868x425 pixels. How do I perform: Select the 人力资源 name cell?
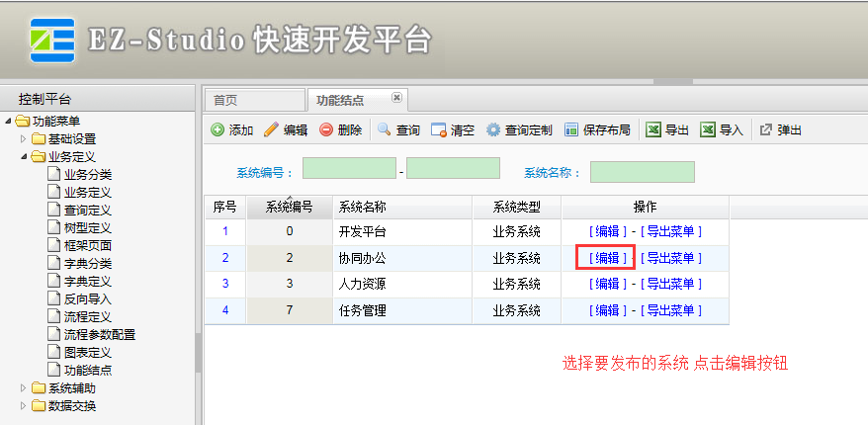(x=402, y=284)
